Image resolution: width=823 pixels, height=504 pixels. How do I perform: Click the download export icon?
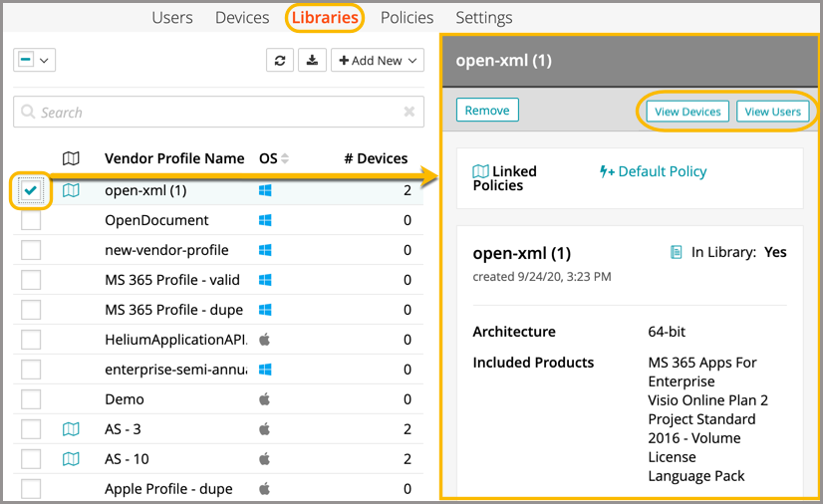click(312, 61)
